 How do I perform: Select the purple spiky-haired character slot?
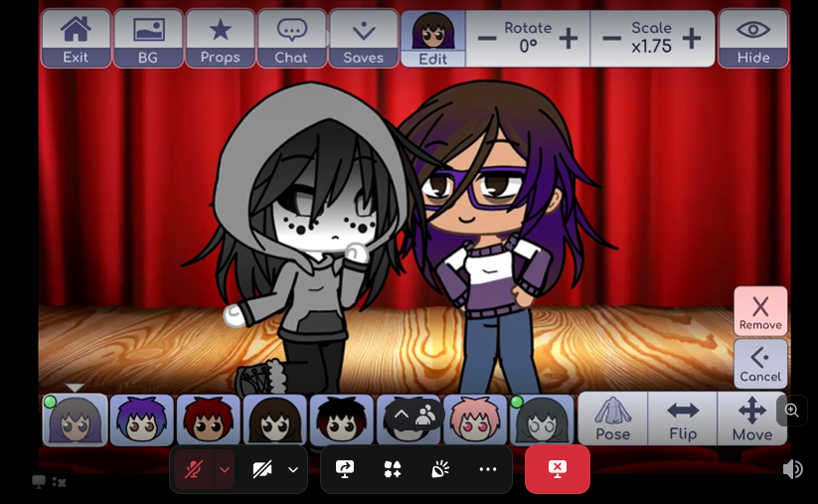tap(142, 420)
